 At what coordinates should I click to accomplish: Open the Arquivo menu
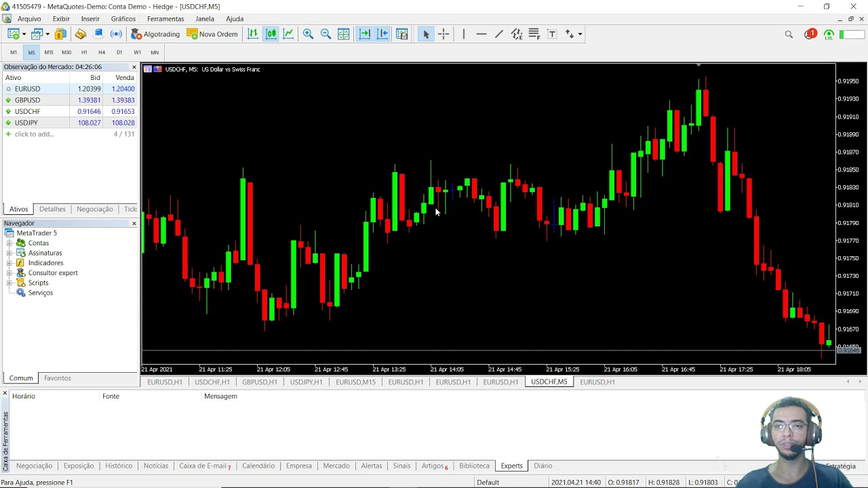29,19
